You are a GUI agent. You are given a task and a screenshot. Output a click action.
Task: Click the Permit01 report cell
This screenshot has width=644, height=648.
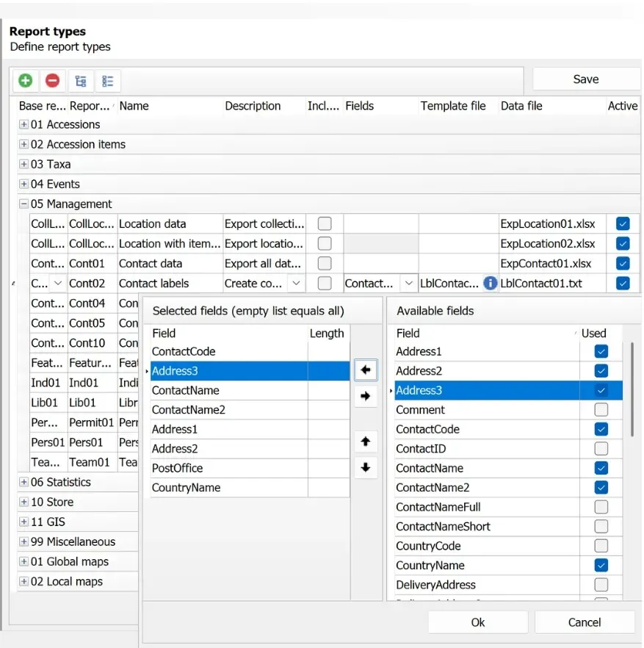[x=93, y=422]
